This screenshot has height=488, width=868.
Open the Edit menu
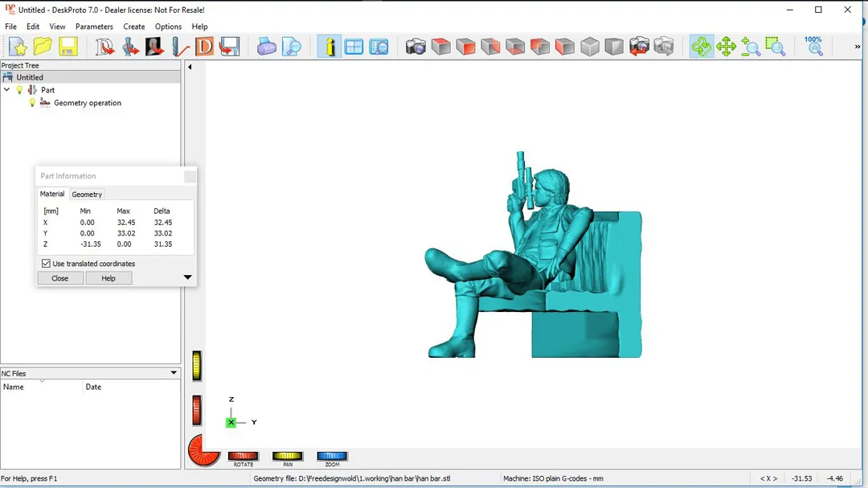click(x=33, y=27)
